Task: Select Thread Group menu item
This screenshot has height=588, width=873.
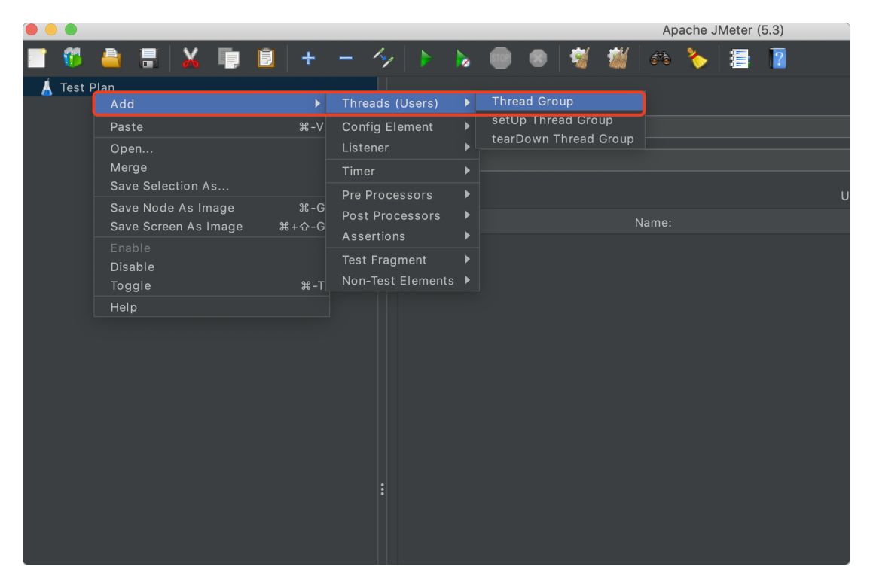Action: pyautogui.click(x=560, y=102)
